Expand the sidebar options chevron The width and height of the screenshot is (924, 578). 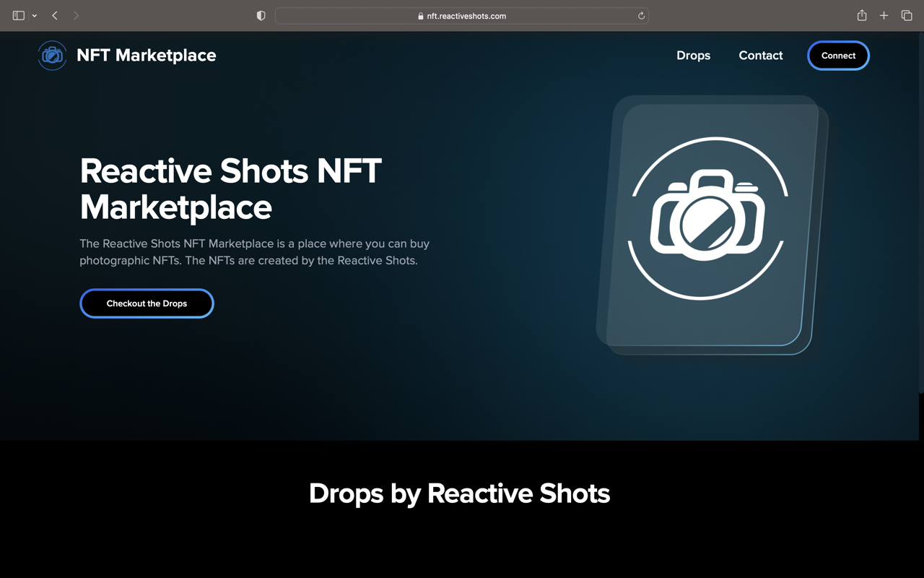coord(34,14)
